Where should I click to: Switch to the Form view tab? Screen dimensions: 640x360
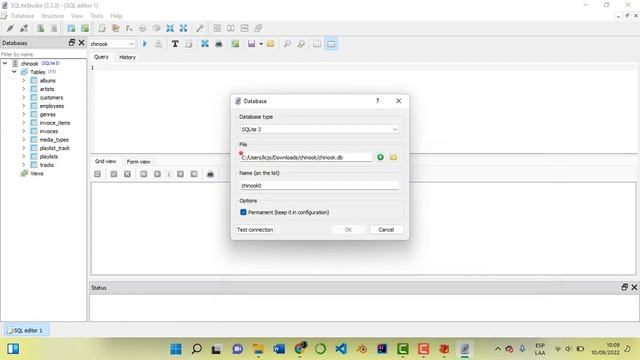click(138, 162)
